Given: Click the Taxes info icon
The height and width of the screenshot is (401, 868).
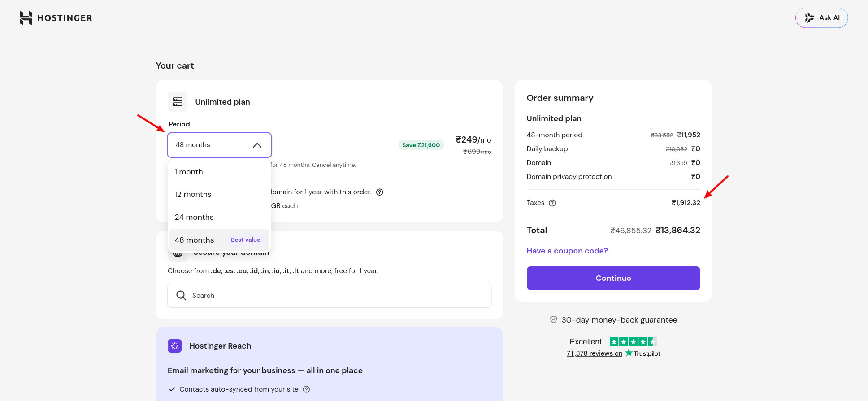Looking at the screenshot, I should pyautogui.click(x=552, y=203).
